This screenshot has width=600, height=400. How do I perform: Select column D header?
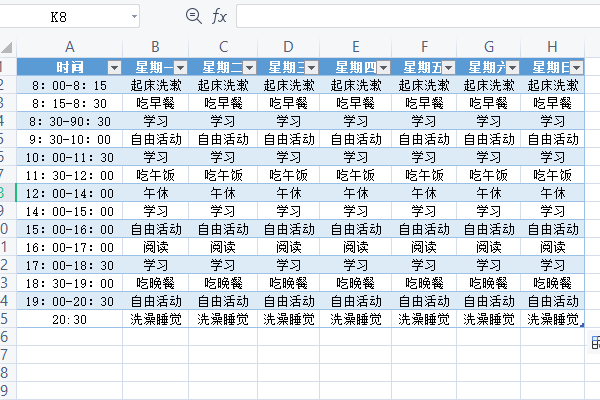[x=289, y=47]
